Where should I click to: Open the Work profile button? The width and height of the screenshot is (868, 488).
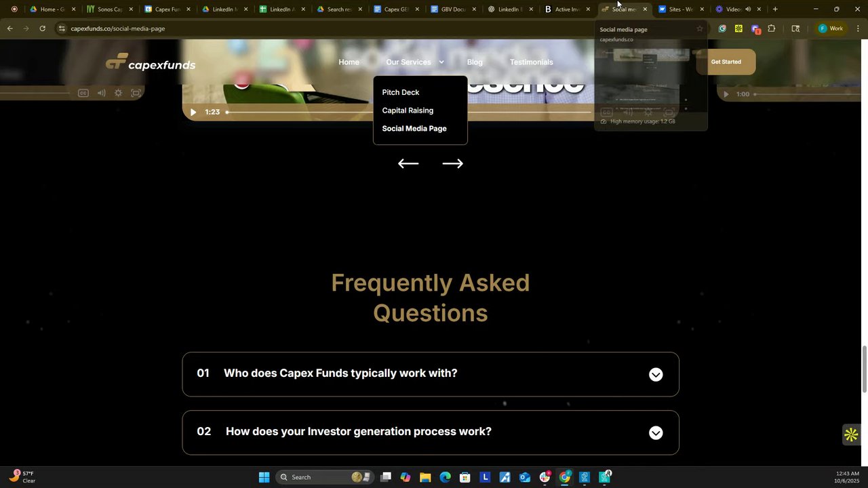tap(831, 28)
